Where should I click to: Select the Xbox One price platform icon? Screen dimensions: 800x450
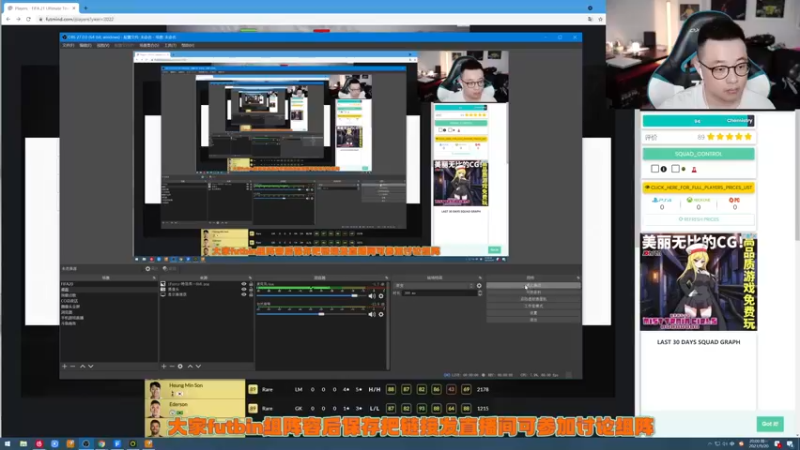coord(698,201)
